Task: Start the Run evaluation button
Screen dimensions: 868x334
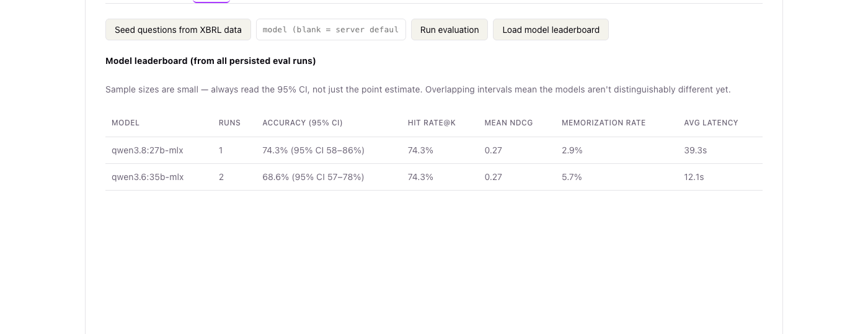Action: 449,30
